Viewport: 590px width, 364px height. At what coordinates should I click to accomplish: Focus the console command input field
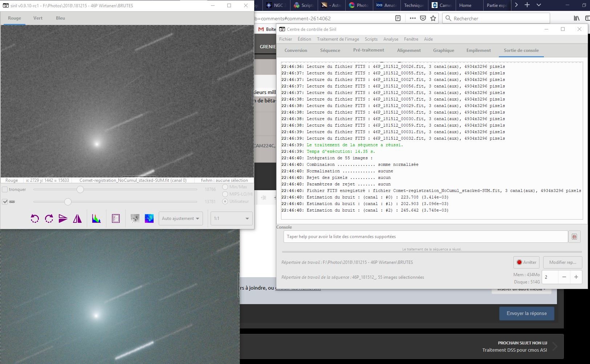426,237
